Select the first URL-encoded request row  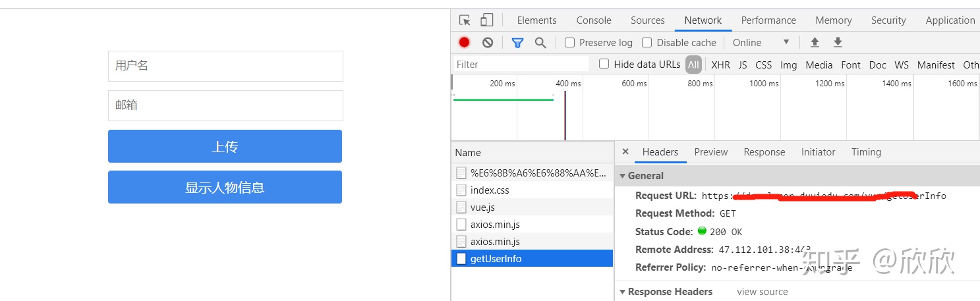532,173
